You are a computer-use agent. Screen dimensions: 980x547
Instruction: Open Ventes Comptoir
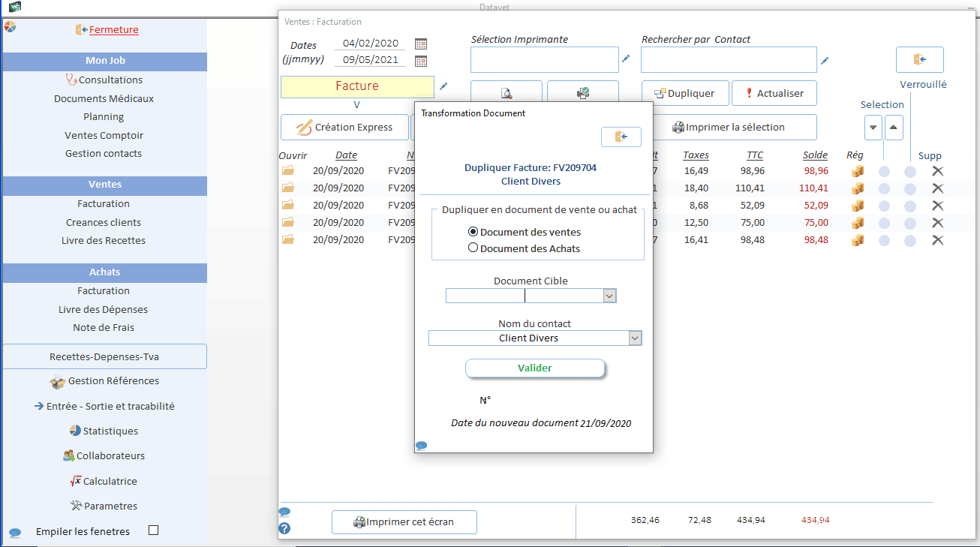coord(104,135)
